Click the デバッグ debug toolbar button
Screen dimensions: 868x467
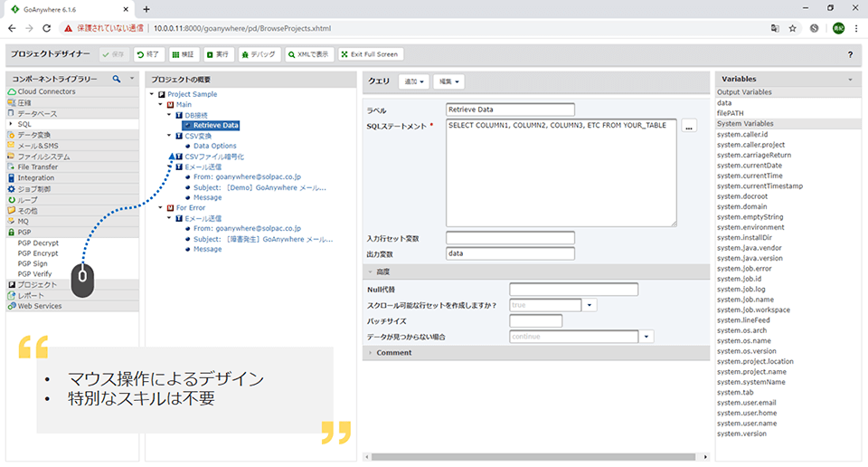pos(259,54)
